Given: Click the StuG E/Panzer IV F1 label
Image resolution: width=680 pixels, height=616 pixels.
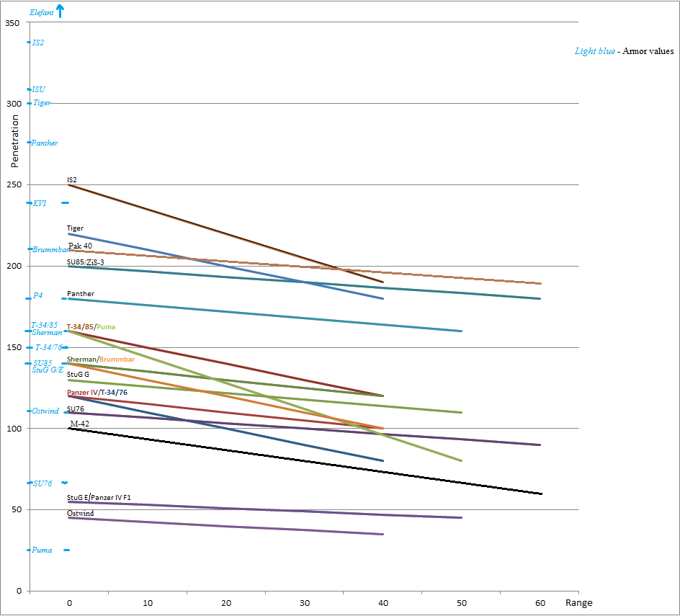Looking at the screenshot, I should [99, 498].
